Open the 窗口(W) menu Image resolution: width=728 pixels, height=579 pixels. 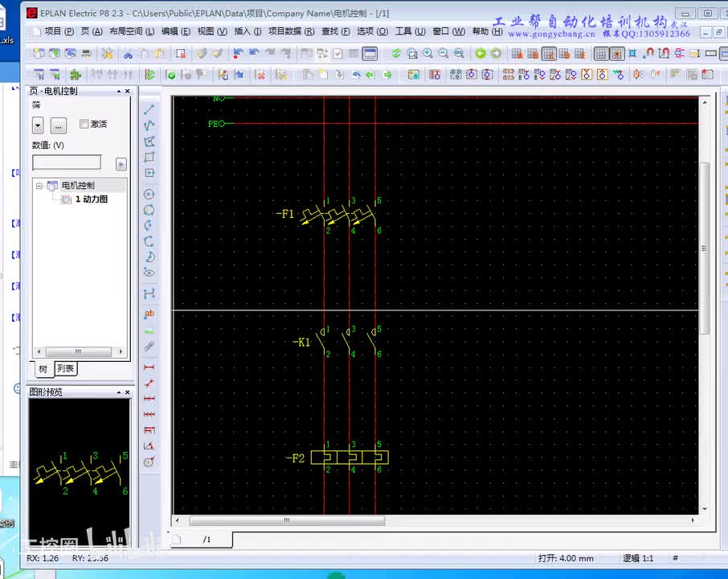tap(449, 31)
